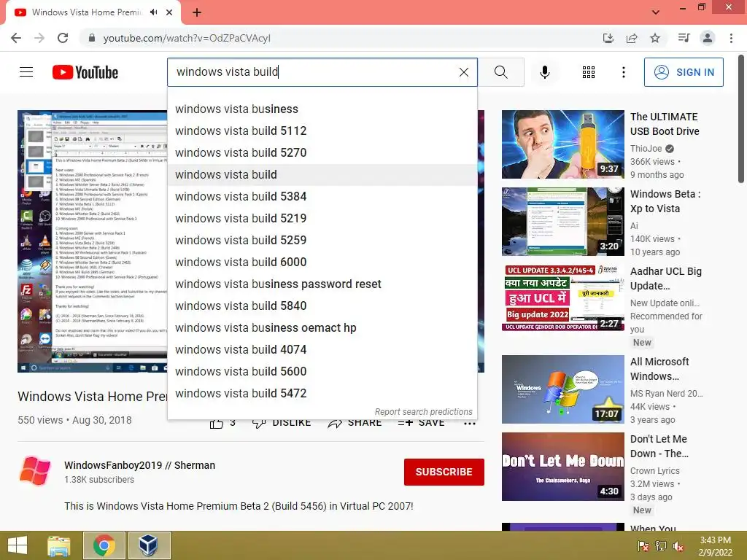Like the video with the thumbs-up icon
The height and width of the screenshot is (560, 747).
[x=216, y=423]
